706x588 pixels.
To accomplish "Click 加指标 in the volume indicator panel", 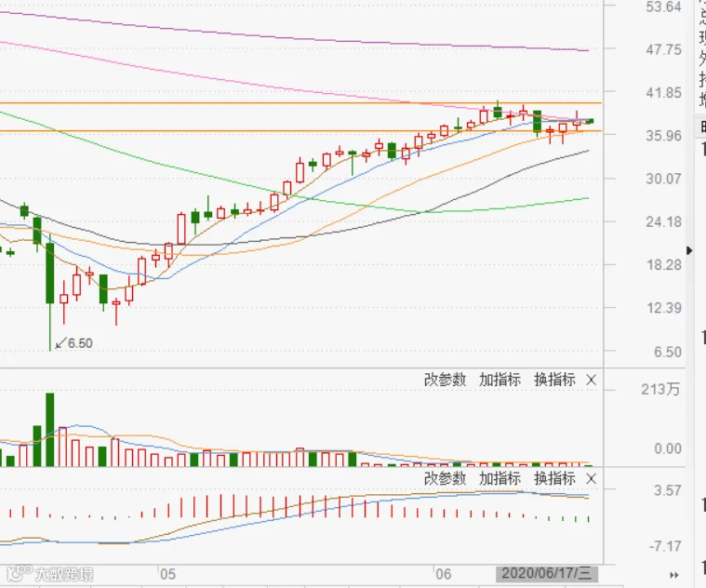I will pos(500,380).
